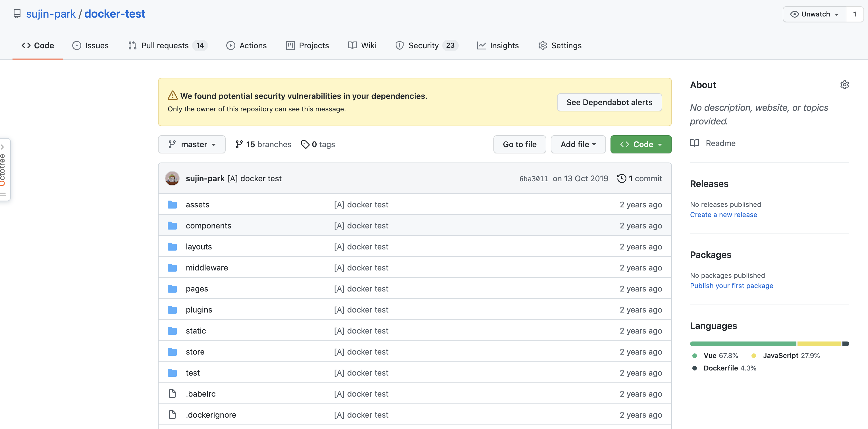Select the Code tab's angle-brackets icon

[x=26, y=45]
